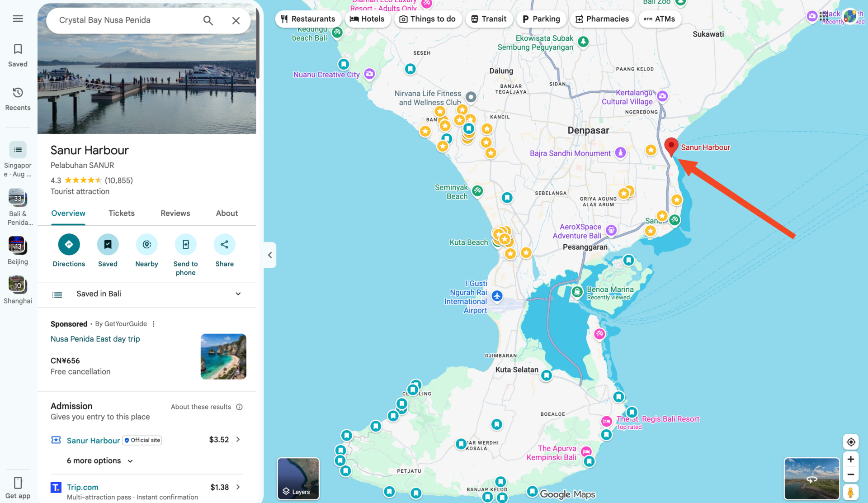Image resolution: width=868 pixels, height=503 pixels.
Task: Open Nusa Penida East day trip ad
Action: click(95, 339)
